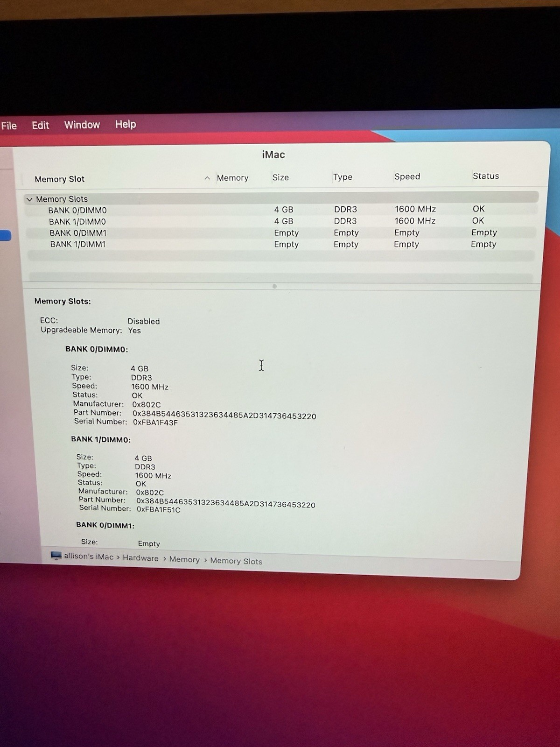Screen dimensions: 560x747
Task: Click the ECC Disabled value
Action: [144, 321]
